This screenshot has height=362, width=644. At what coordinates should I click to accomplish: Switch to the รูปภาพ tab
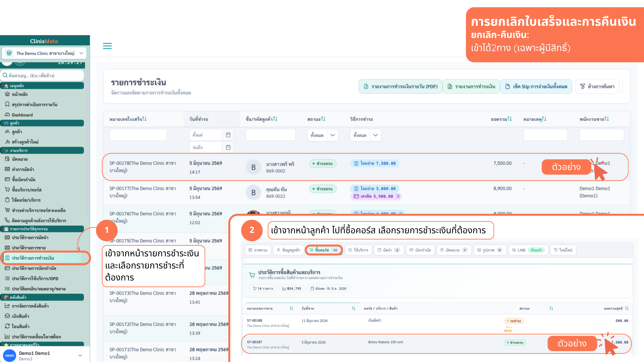490,250
